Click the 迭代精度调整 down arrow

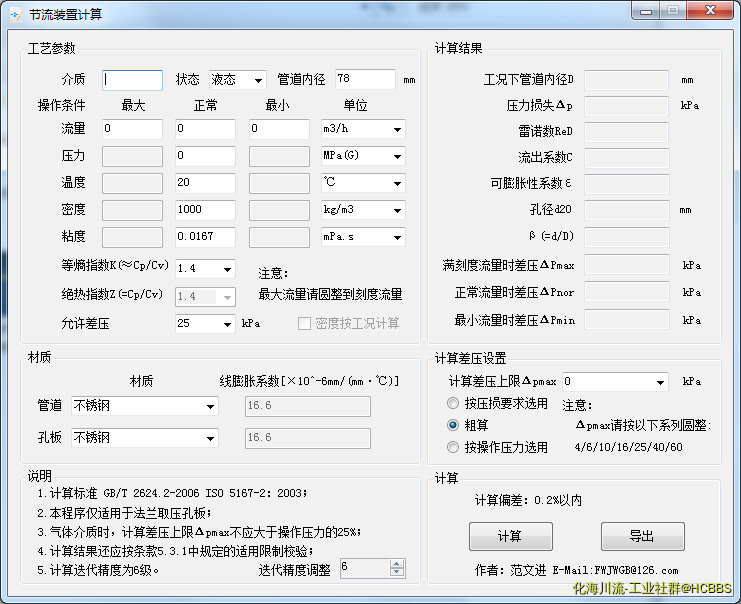397,572
